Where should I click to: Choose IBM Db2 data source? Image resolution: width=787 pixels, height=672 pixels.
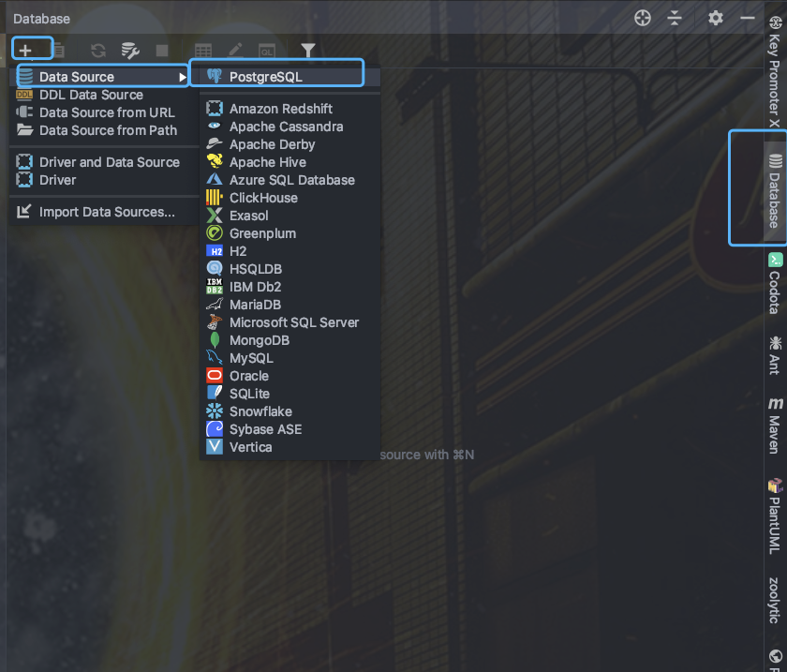point(290,287)
